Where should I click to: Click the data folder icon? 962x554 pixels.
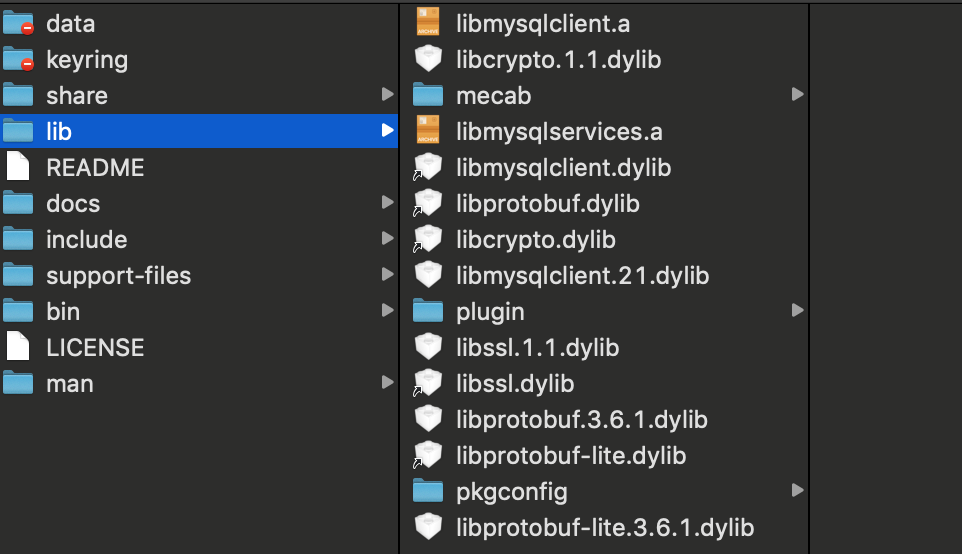click(18, 23)
